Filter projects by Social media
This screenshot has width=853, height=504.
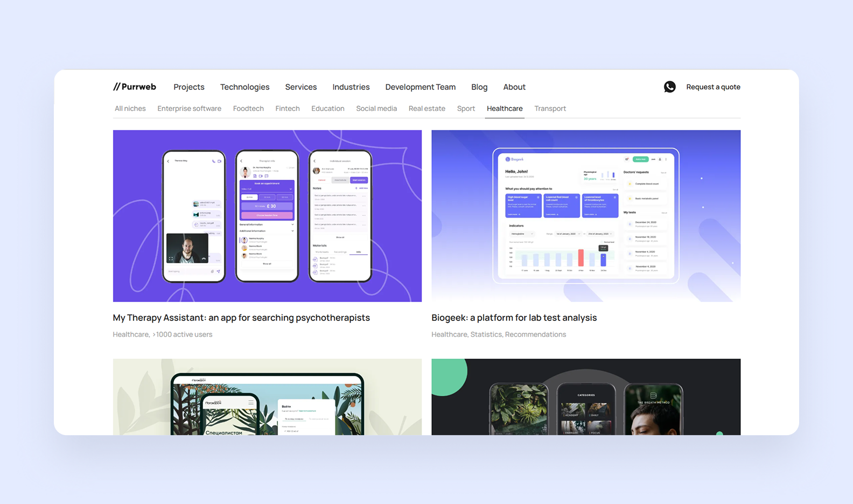coord(376,109)
